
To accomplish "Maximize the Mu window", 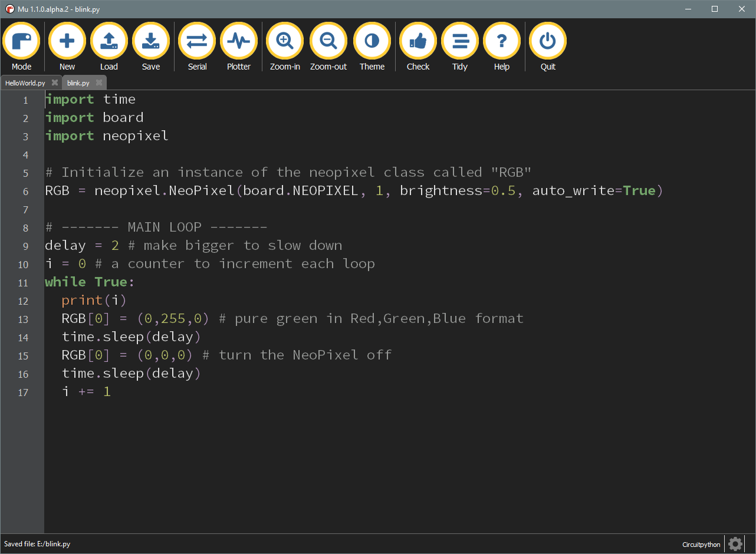I will pos(715,9).
